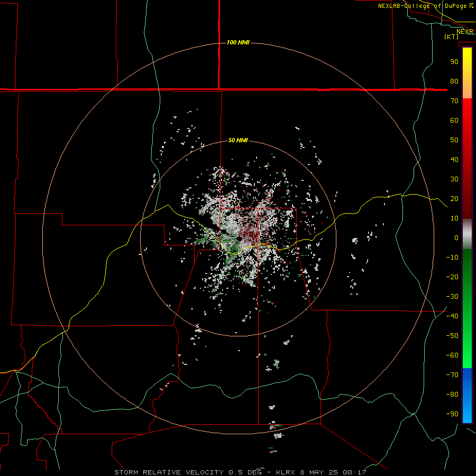The height and width of the screenshot is (476, 476).
Task: Click the 0 knot scale label
Action: 456,237
